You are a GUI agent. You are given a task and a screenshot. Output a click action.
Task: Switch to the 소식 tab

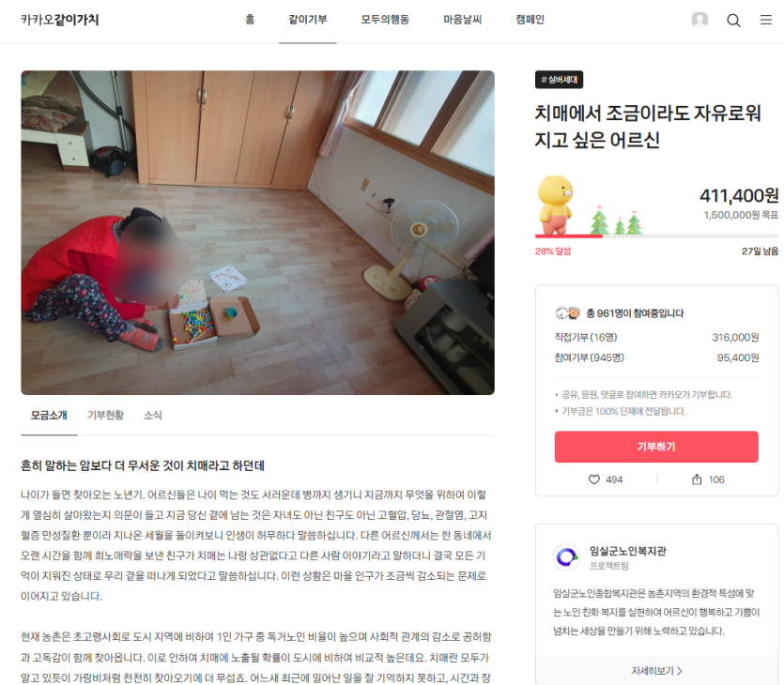pos(152,415)
